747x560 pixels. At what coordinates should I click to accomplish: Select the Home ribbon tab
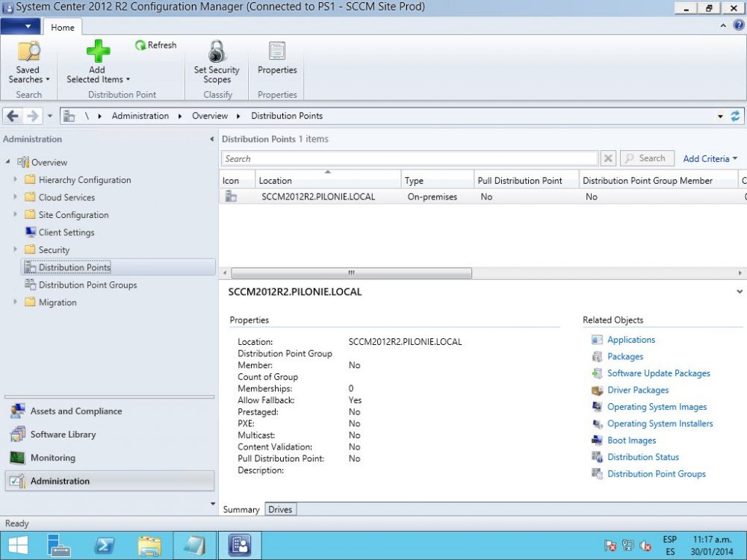63,27
